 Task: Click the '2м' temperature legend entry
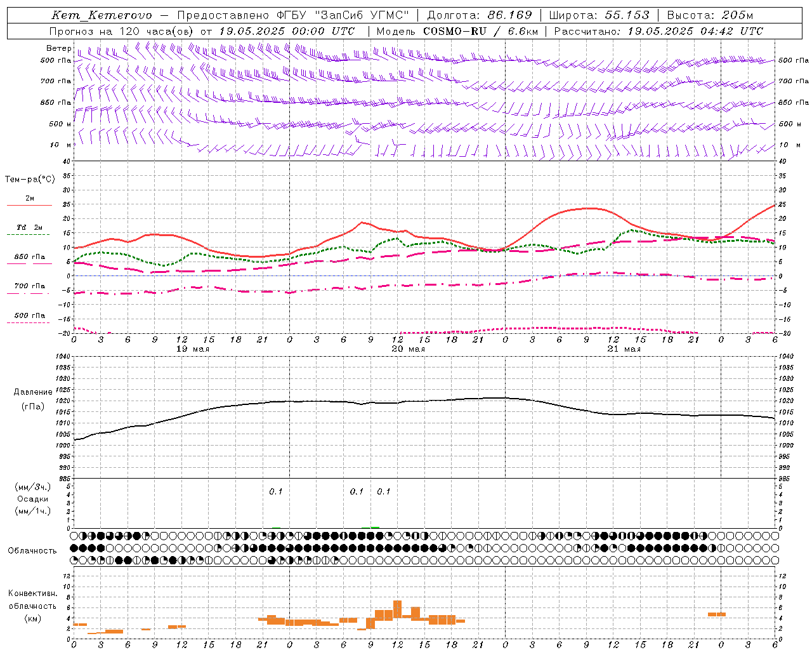(x=30, y=198)
